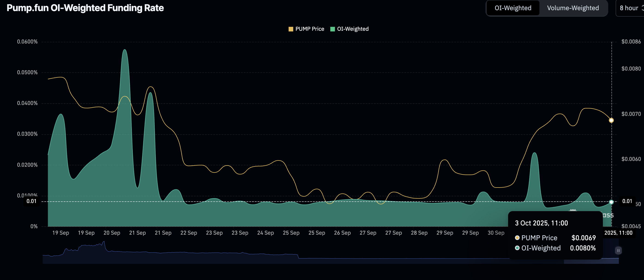Screen dimensions: 644x280
Task: Toggle PUMP Price series via legend label
Action: pos(310,29)
